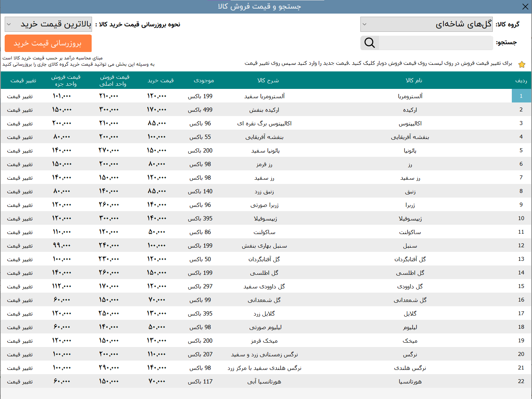Click تغییر قیمت for هورتانسیا row
This screenshot has width=532, height=399.
pyautogui.click(x=20, y=382)
